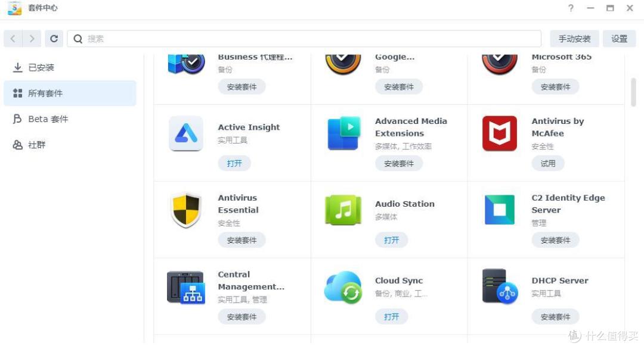The image size is (644, 349).
Task: Select the Central Management System icon
Action: [x=186, y=287]
